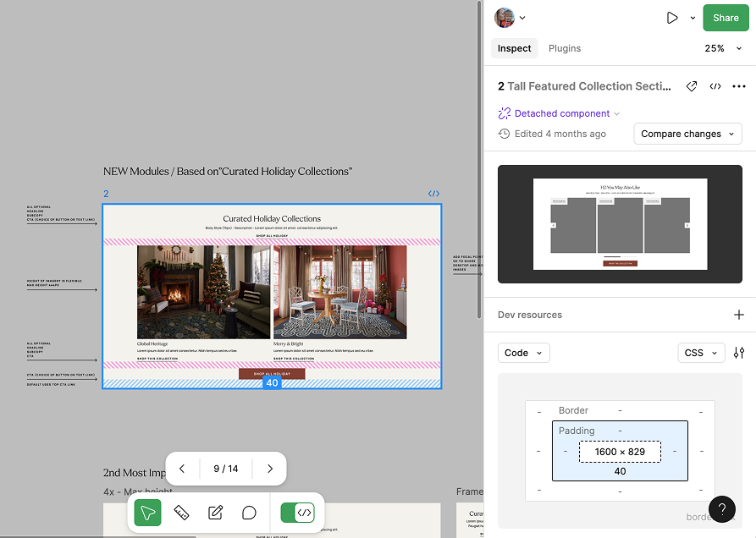Open the ellipsis menu in the right panel
756x538 pixels.
(739, 85)
